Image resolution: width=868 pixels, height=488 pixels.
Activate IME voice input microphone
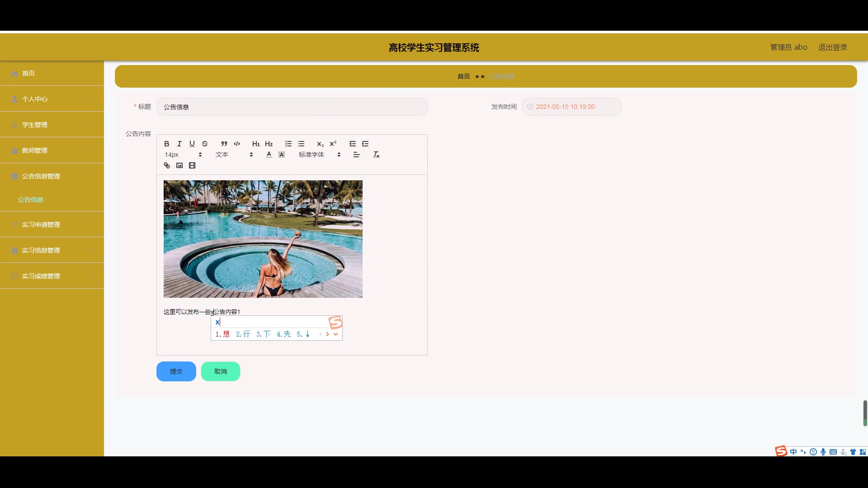[x=823, y=452]
